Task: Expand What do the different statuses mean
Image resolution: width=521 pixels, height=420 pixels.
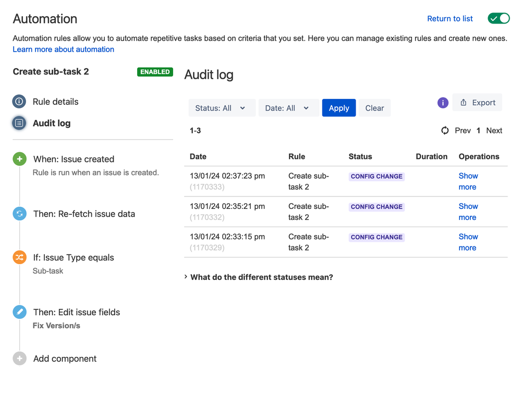Action: 259,277
